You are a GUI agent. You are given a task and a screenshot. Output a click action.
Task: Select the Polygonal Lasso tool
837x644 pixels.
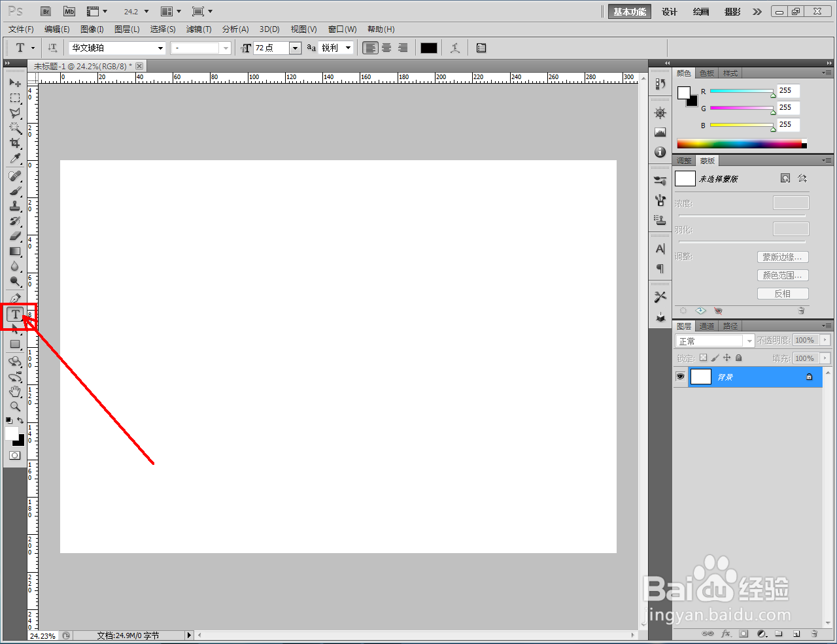(x=15, y=113)
